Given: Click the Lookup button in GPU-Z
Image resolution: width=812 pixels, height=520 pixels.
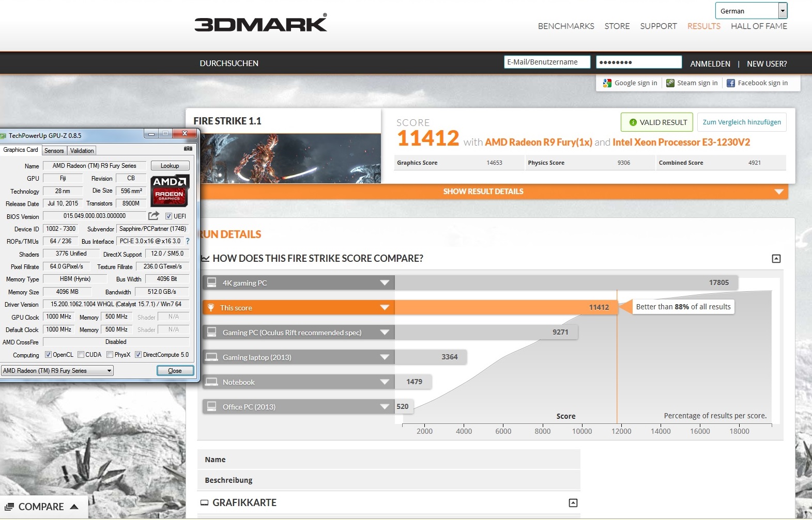Looking at the screenshot, I should [170, 166].
